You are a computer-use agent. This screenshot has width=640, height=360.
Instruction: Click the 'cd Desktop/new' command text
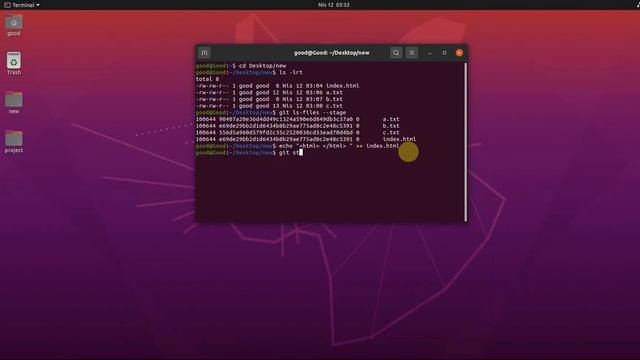tap(262, 66)
